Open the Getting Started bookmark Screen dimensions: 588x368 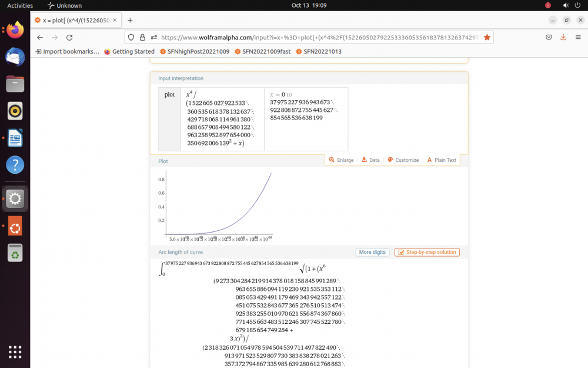[129, 52]
